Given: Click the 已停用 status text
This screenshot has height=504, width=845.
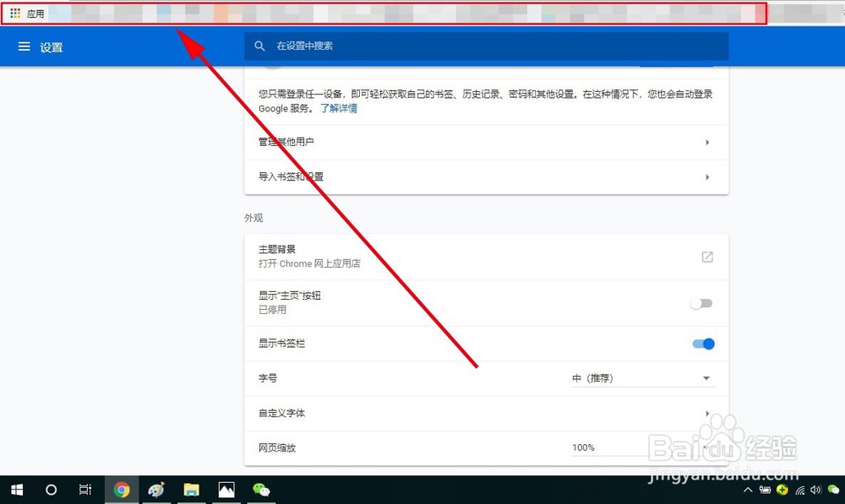Looking at the screenshot, I should coord(272,310).
